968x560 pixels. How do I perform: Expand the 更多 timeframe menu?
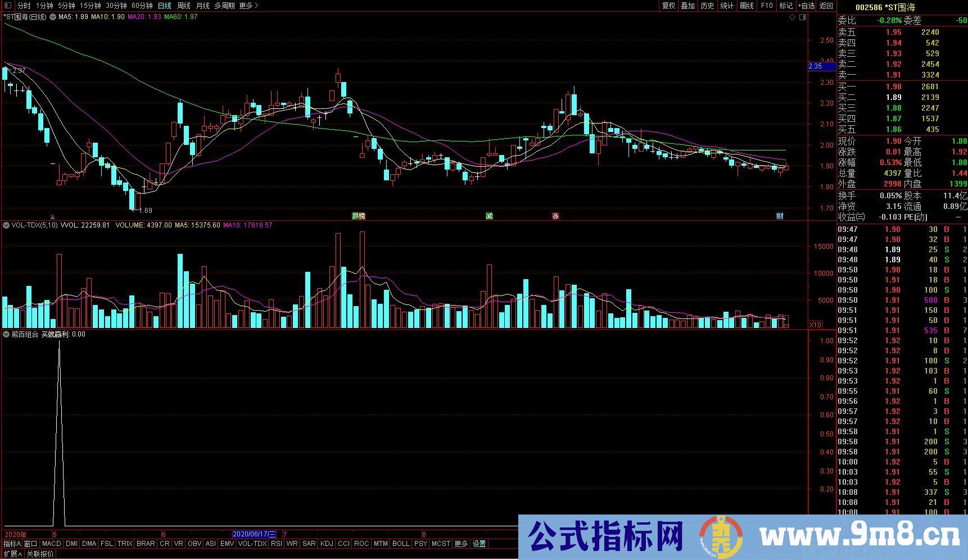[x=249, y=6]
